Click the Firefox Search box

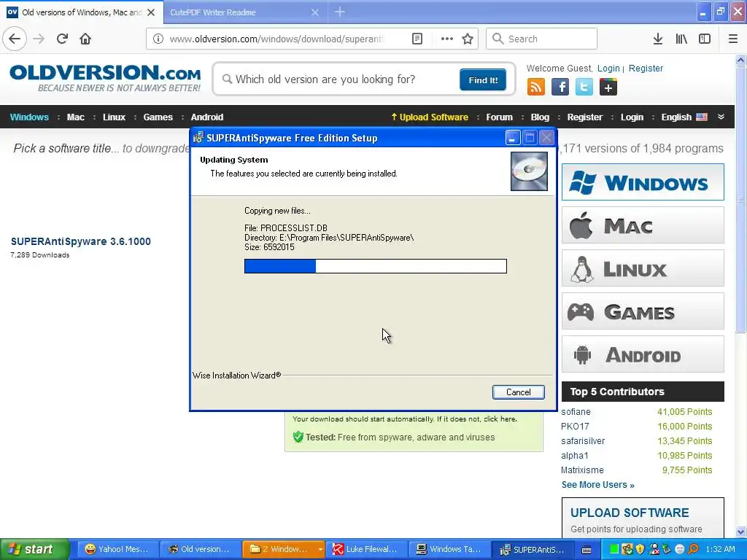pos(541,39)
